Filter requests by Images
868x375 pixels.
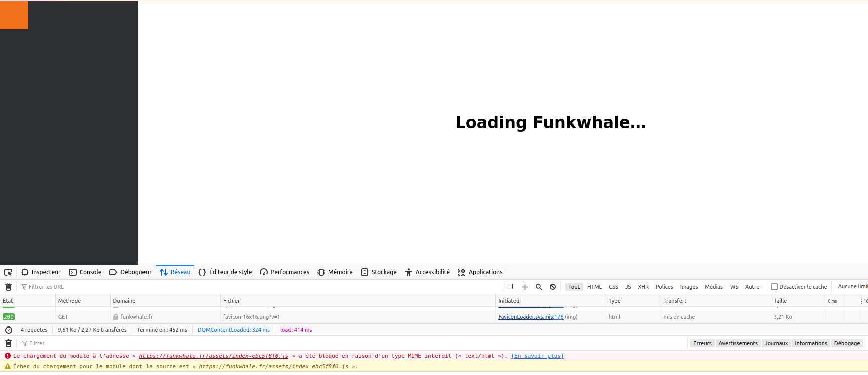(x=689, y=287)
